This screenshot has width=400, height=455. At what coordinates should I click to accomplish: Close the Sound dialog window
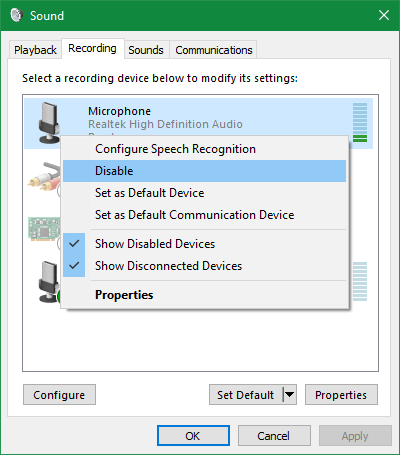pyautogui.click(x=384, y=15)
